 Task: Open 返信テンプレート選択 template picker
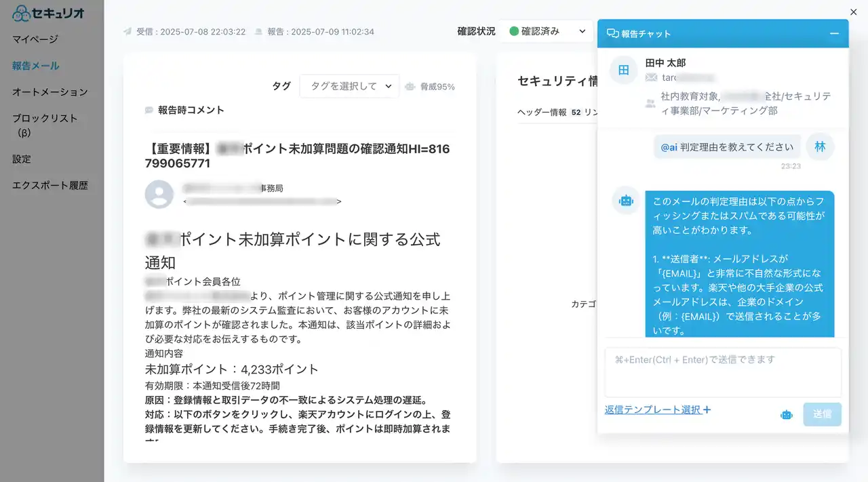pyautogui.click(x=657, y=409)
